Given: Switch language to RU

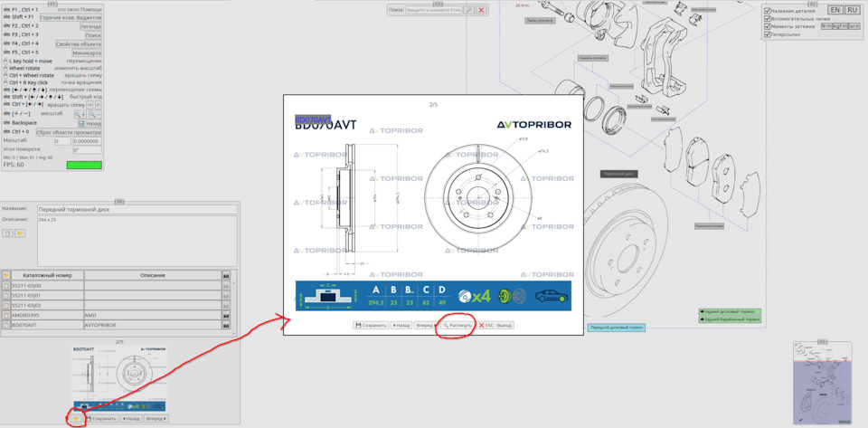Looking at the screenshot, I should pyautogui.click(x=852, y=10).
